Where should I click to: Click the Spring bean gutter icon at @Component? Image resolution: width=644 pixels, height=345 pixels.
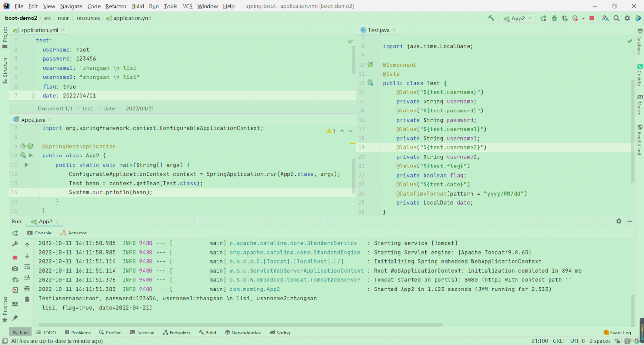pos(370,65)
